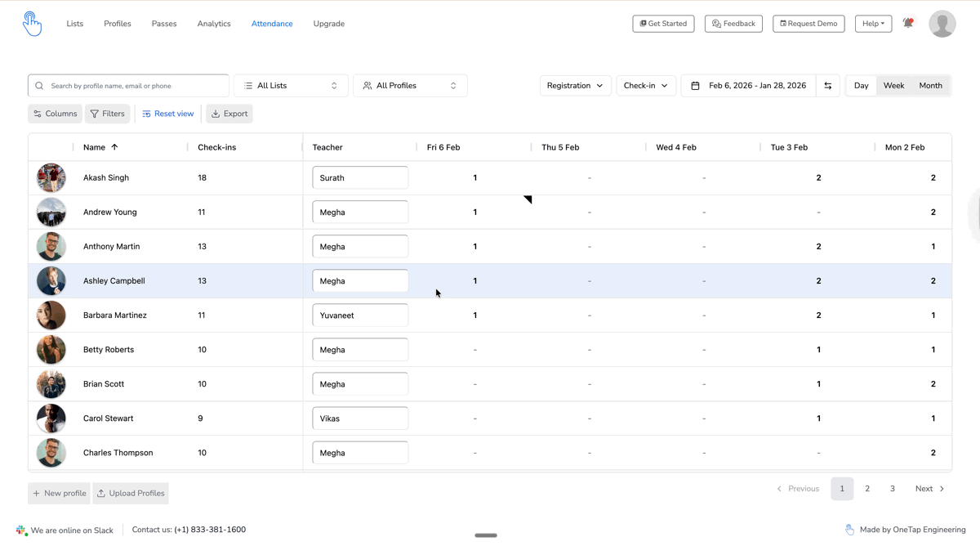Click the swap date order icon
Viewport: 980px width, 546px height.
828,86
